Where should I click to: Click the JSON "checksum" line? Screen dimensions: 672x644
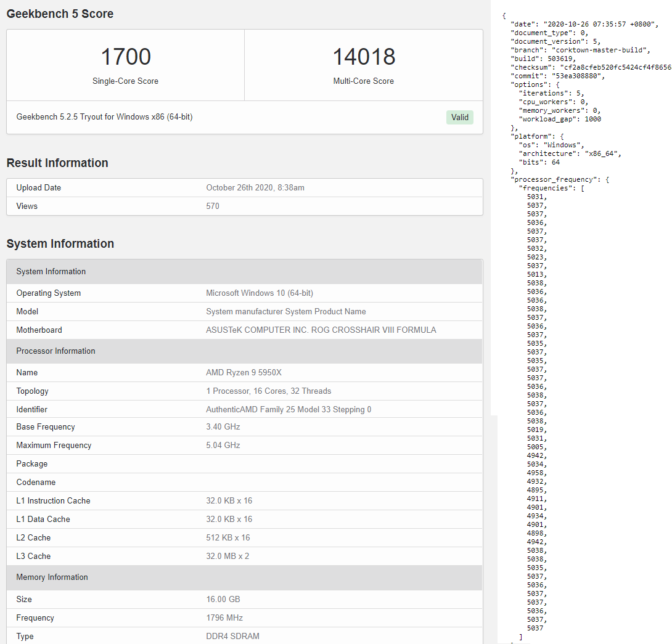coord(591,67)
